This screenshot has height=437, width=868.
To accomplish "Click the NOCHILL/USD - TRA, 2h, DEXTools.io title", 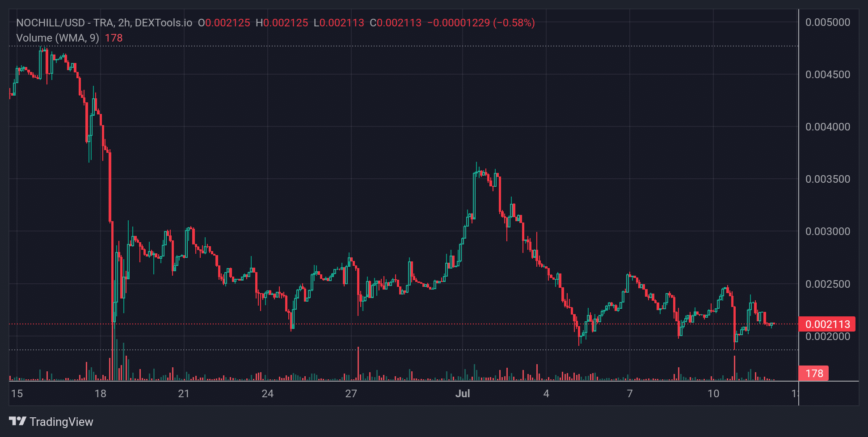I will tap(104, 23).
